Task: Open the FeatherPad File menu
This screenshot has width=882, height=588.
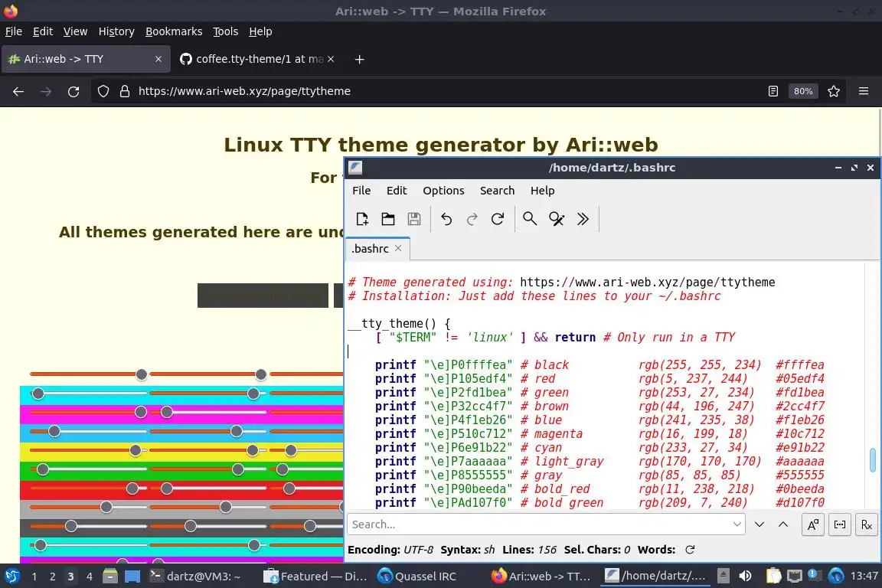Action: coord(361,191)
